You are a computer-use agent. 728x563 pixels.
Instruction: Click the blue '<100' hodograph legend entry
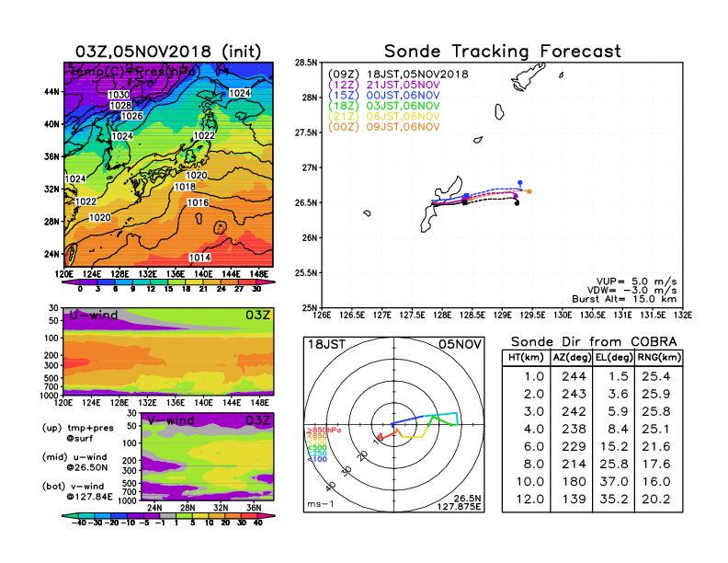[317, 459]
